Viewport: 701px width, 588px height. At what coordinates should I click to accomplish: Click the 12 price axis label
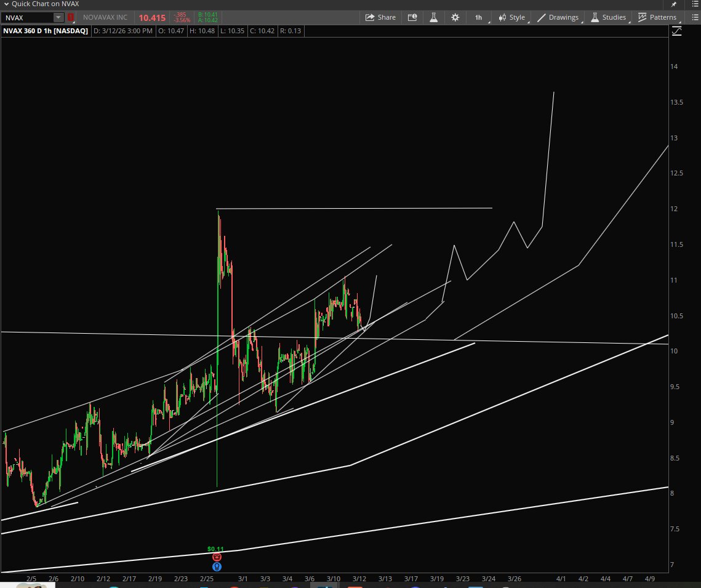click(674, 209)
